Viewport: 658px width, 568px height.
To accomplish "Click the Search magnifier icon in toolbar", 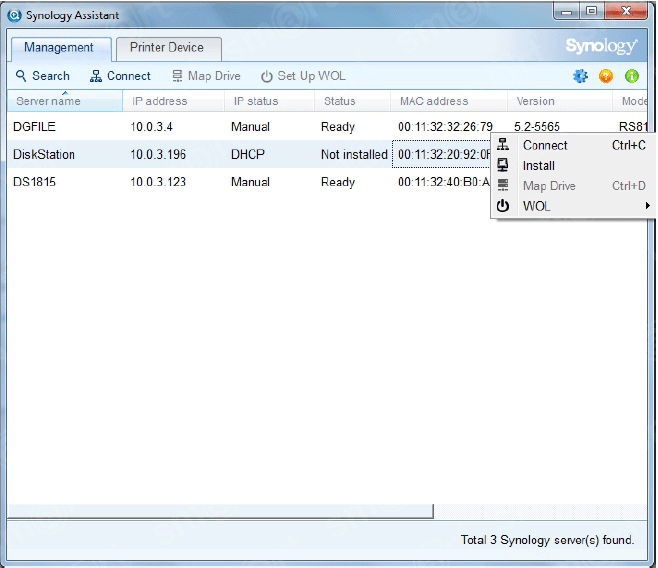I will (x=21, y=76).
